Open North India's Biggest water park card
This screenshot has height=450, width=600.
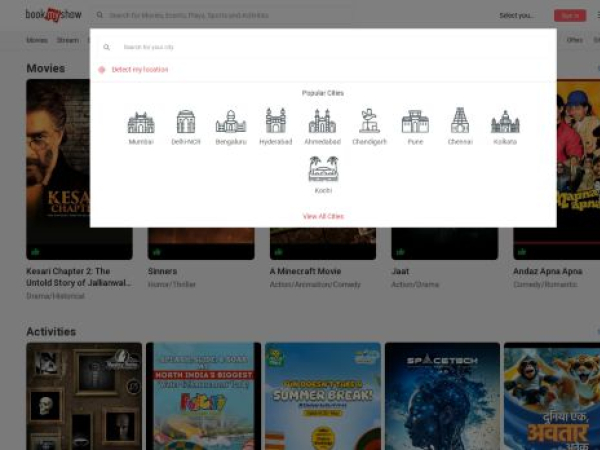[203, 396]
